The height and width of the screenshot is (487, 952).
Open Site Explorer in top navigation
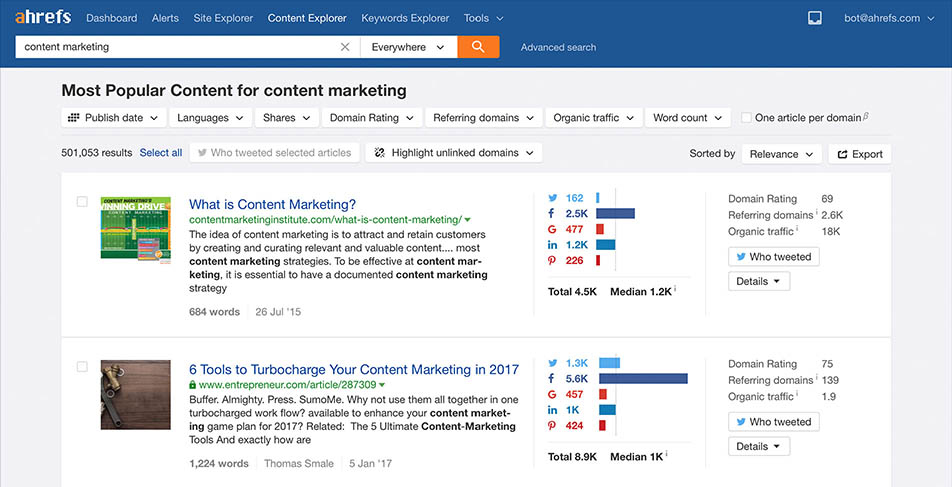click(223, 18)
